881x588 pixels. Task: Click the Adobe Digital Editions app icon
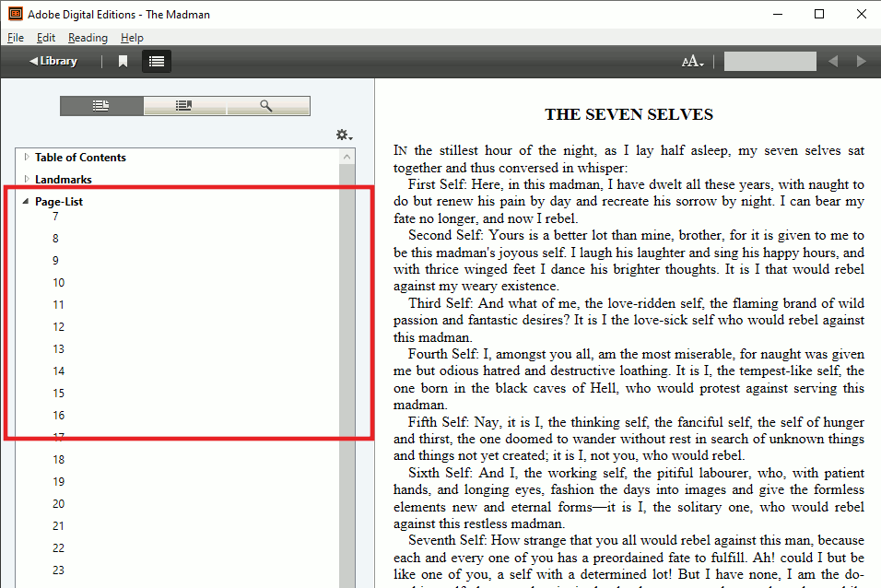pos(15,14)
